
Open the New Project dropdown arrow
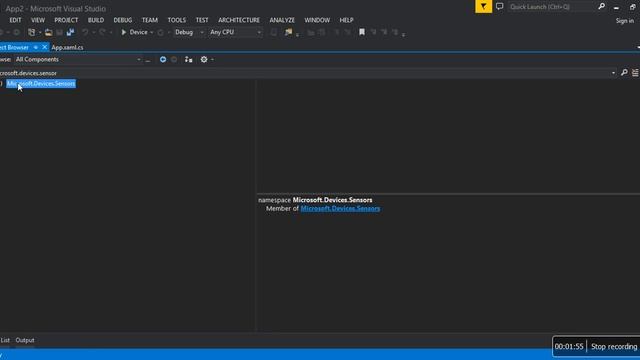tap(40, 32)
